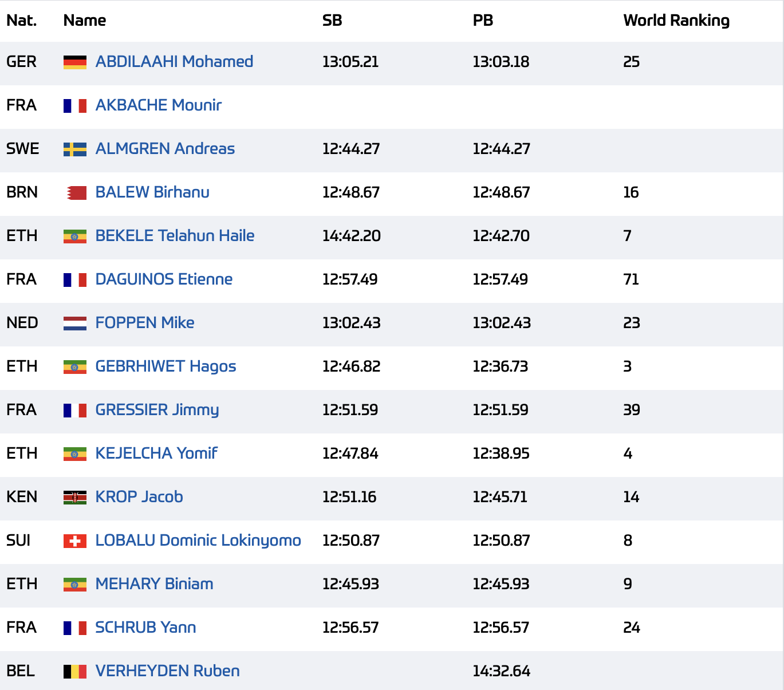Open KEJELCHA Yomif athlete page
784x690 pixels.
156,454
